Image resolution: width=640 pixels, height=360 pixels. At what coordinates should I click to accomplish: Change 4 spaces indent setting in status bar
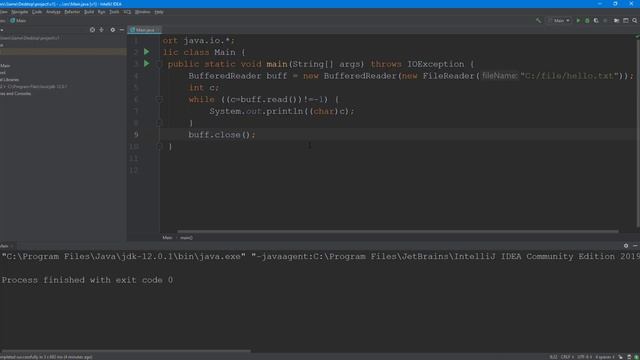(x=605, y=357)
